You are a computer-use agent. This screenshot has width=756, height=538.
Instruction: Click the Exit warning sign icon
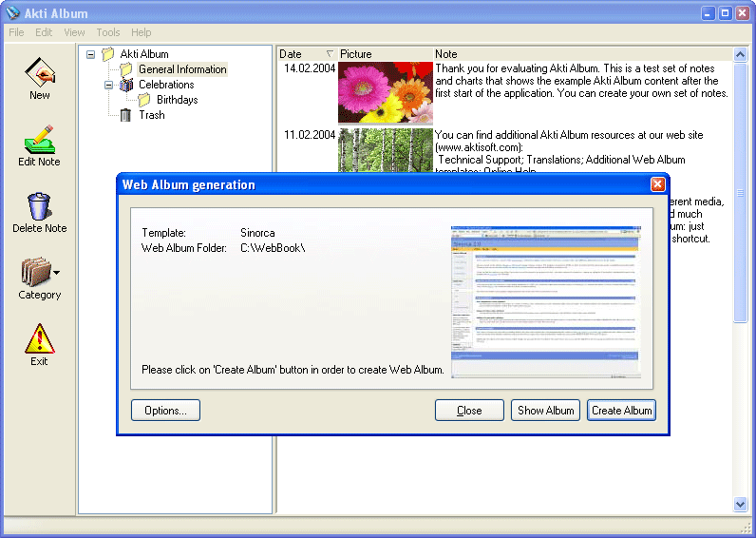pos(40,338)
